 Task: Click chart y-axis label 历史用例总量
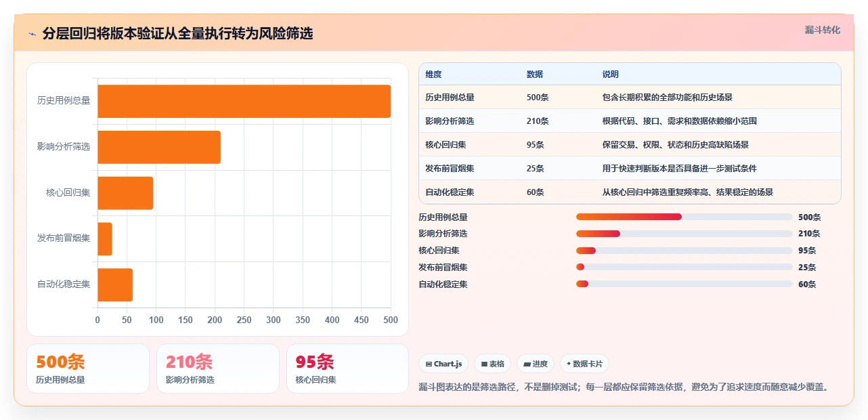point(64,101)
